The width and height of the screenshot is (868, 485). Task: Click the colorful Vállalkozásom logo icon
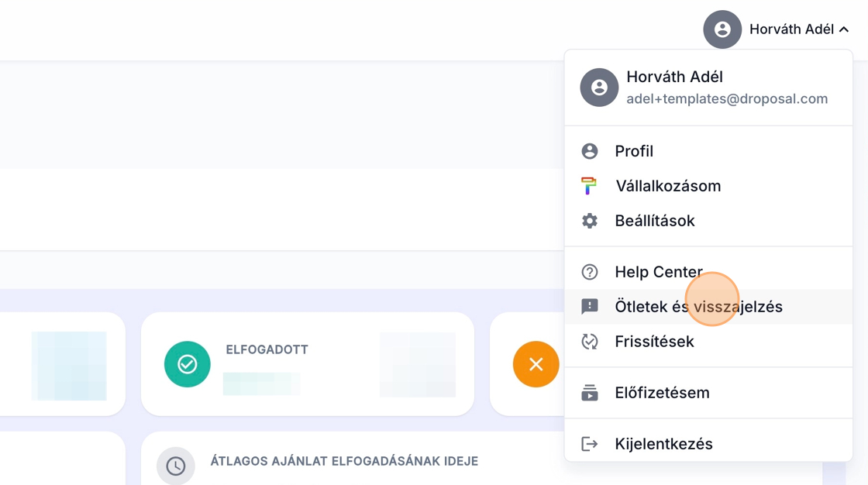coord(590,186)
